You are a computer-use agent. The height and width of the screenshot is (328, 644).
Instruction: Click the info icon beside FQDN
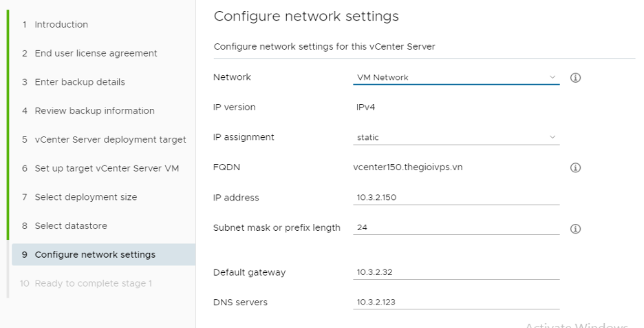(x=576, y=167)
